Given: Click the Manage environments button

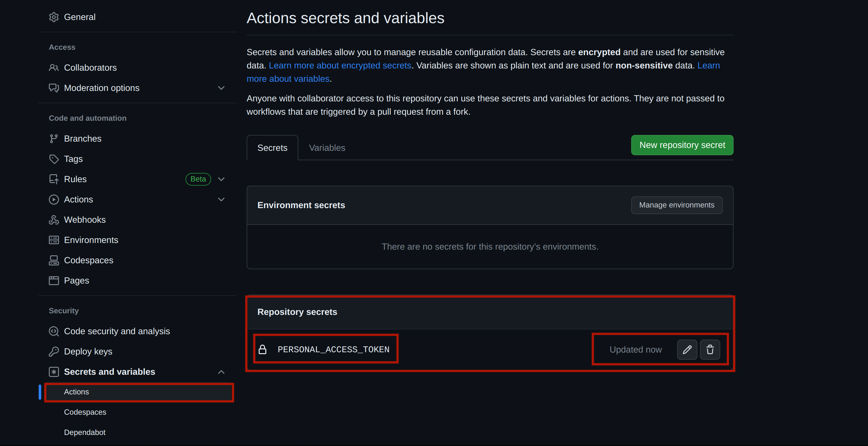Looking at the screenshot, I should pyautogui.click(x=676, y=205).
